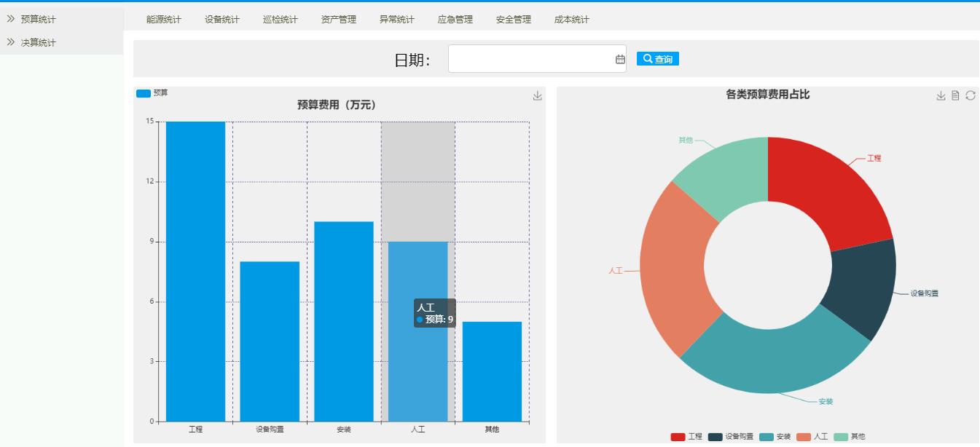The image size is (980, 447).
Task: Open the calendar icon in date field
Action: [620, 59]
